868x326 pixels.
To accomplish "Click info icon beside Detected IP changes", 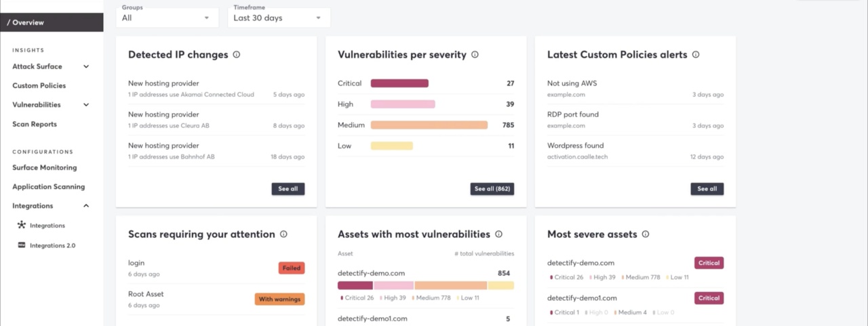I will [x=237, y=55].
